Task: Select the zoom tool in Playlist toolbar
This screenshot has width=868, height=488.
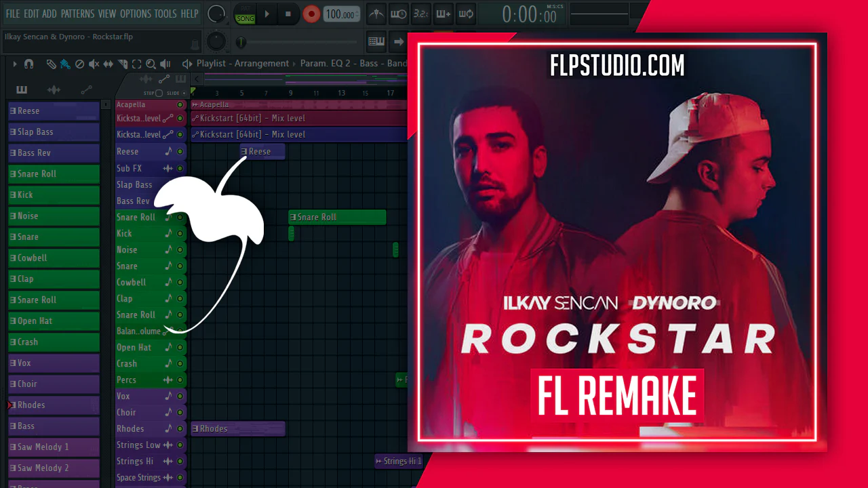Action: click(x=151, y=64)
